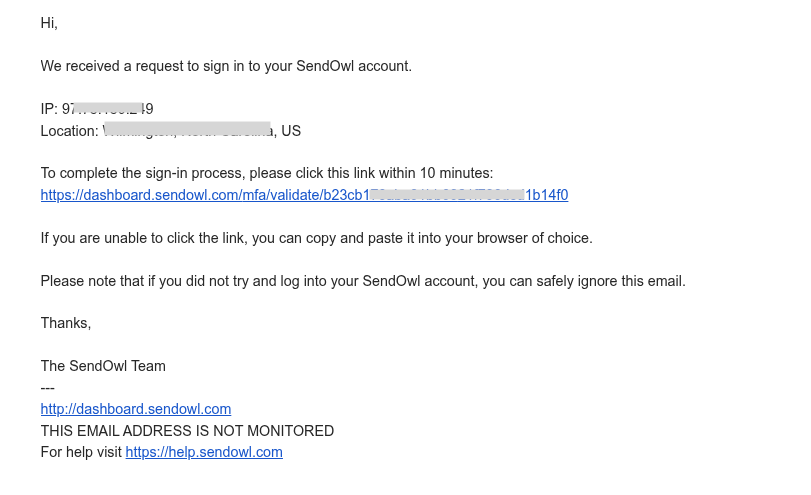Visit the https://help.sendowl.com help link

(204, 452)
